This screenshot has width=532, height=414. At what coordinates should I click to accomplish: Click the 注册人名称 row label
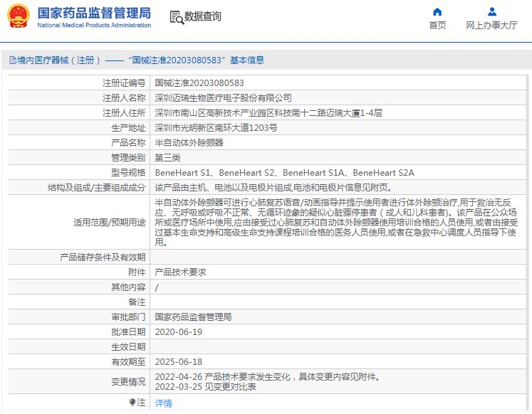(124, 98)
